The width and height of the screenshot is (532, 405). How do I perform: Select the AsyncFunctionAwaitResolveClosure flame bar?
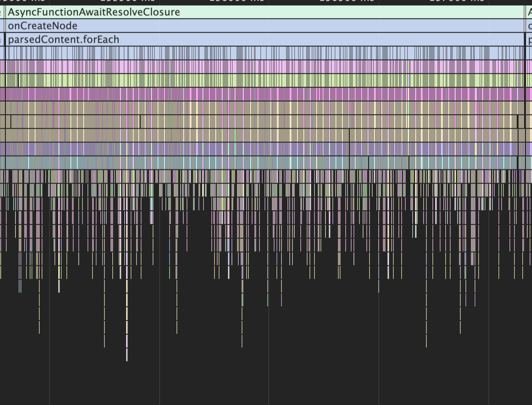point(265,12)
